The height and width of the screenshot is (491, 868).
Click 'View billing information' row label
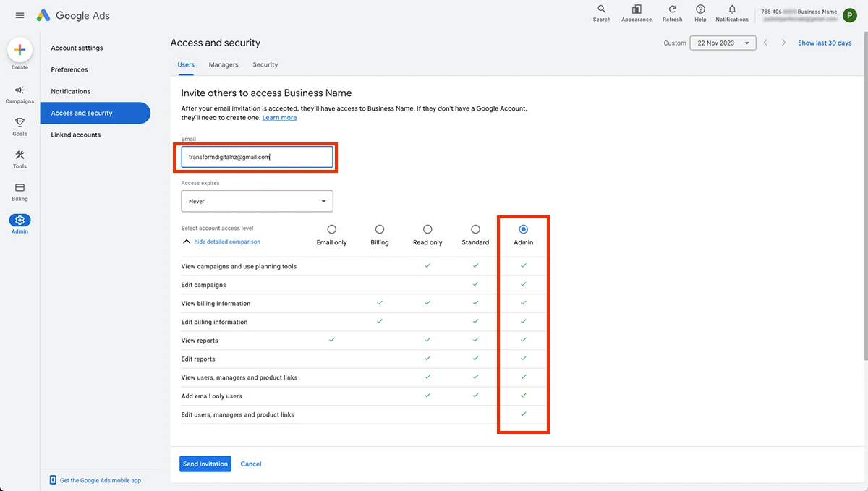pyautogui.click(x=216, y=304)
